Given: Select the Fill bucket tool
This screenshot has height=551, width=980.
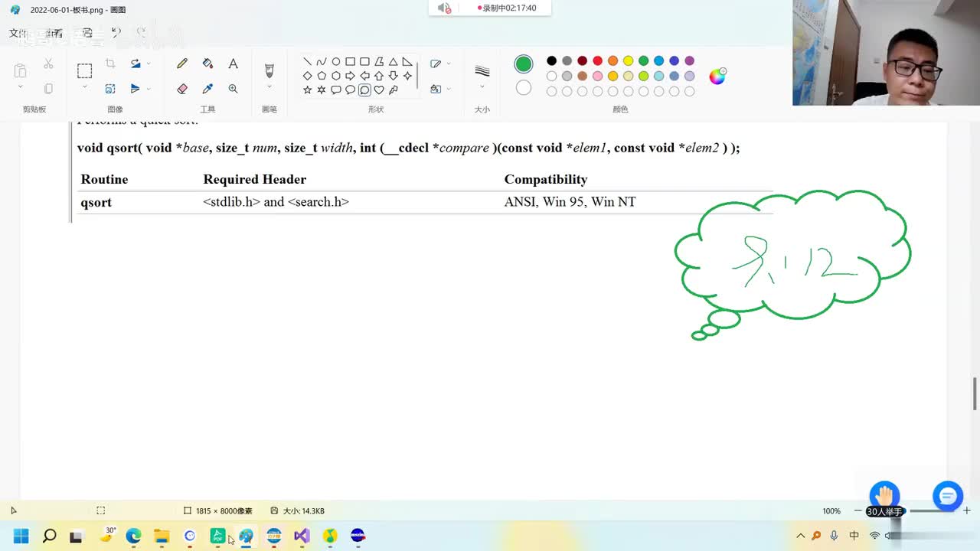Looking at the screenshot, I should [207, 64].
